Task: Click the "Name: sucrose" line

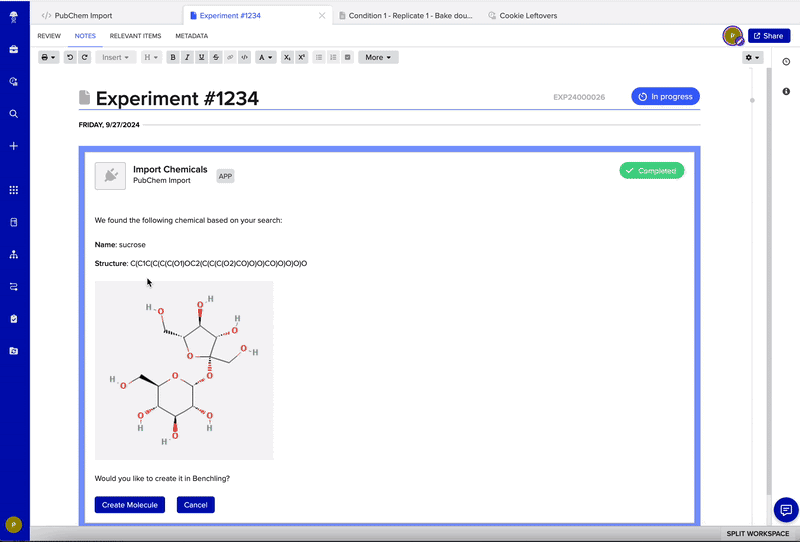Action: click(120, 244)
